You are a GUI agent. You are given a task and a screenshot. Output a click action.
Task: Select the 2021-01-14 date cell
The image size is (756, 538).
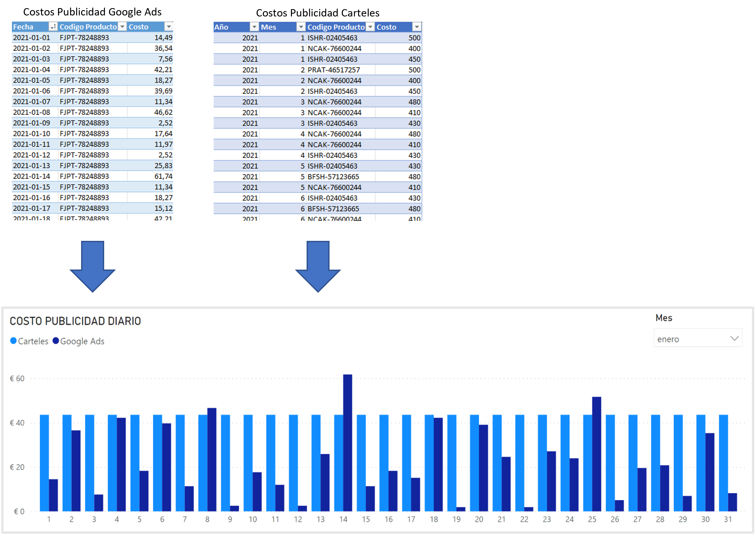click(32, 176)
